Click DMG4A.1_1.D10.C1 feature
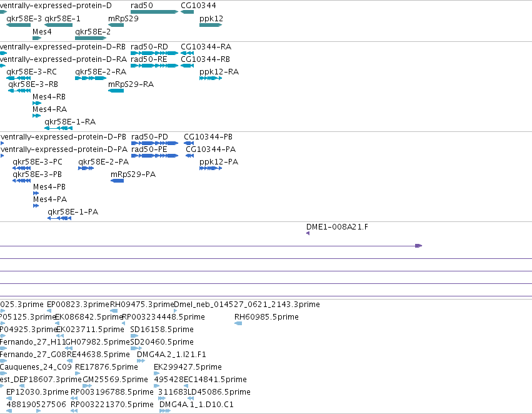 (165, 411)
